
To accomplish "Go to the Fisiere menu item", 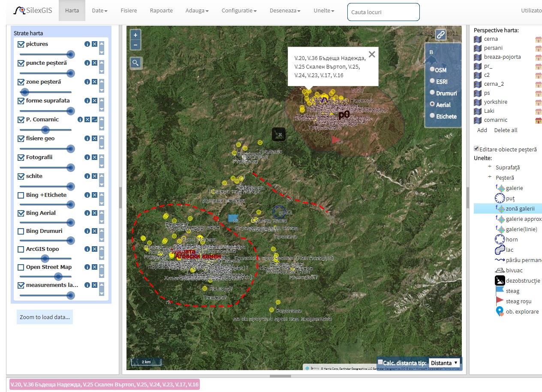I will point(129,11).
